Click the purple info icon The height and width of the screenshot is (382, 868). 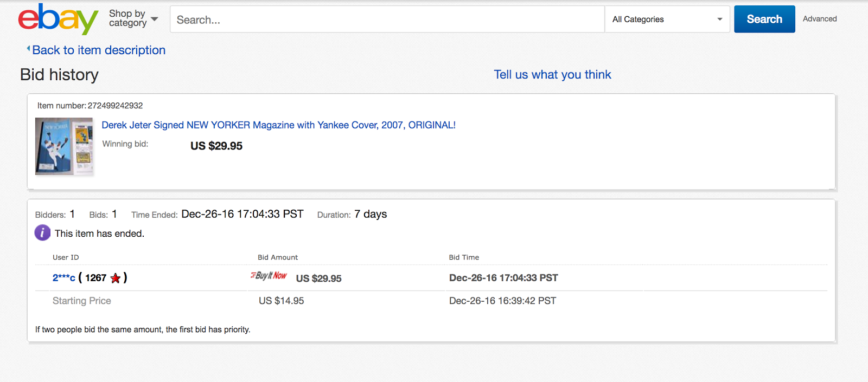click(42, 233)
